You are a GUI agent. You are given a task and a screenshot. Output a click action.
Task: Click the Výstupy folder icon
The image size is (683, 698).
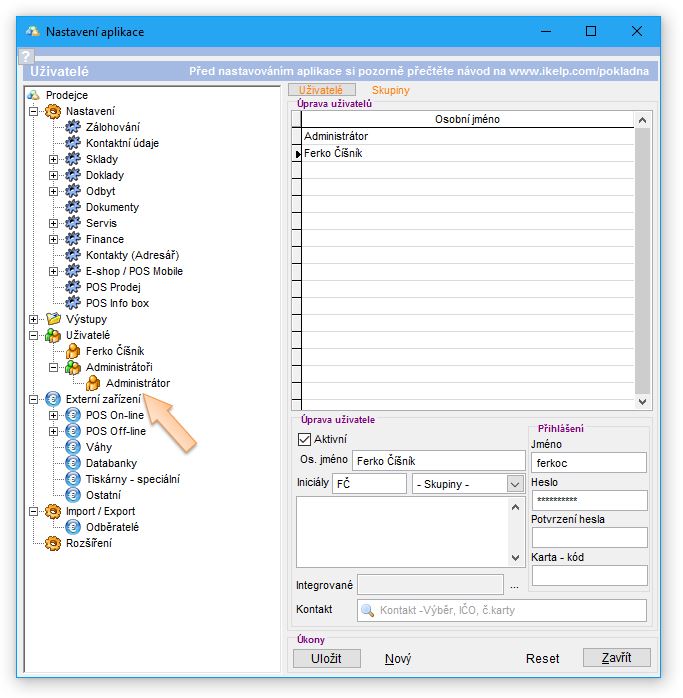54,319
